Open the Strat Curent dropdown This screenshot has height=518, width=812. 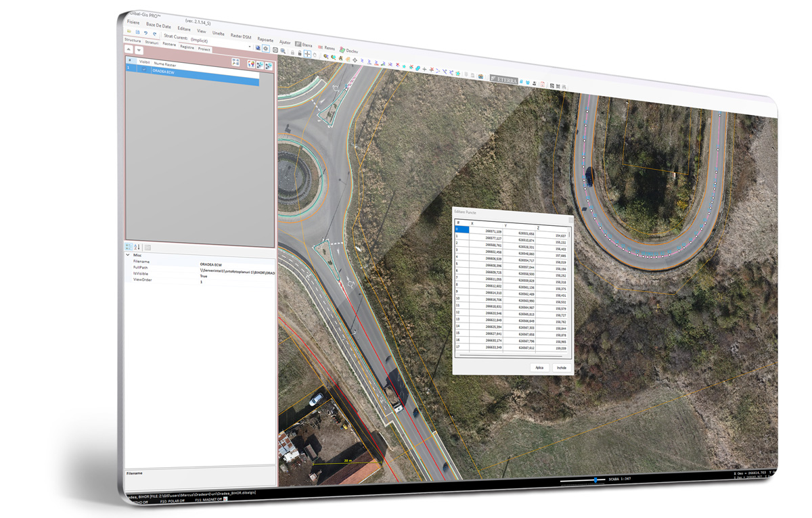coord(249,47)
